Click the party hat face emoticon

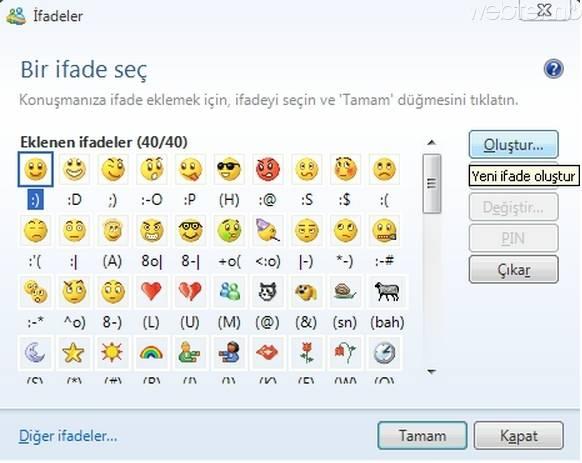(x=268, y=230)
